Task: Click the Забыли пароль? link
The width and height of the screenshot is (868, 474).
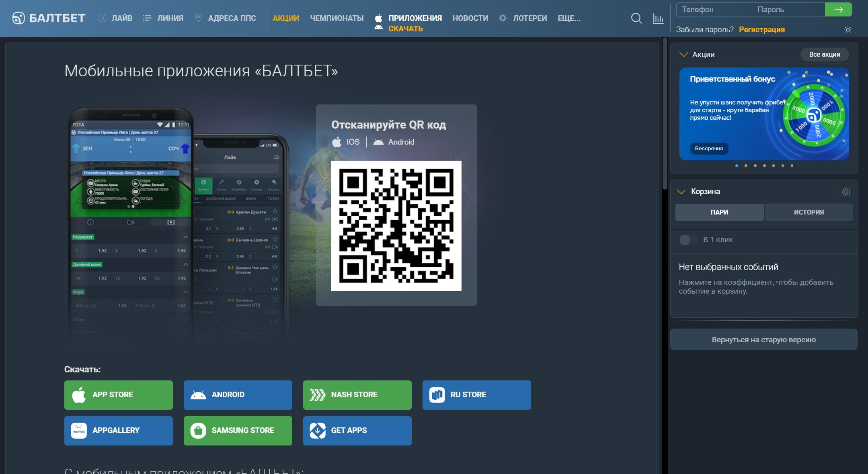Action: (705, 30)
